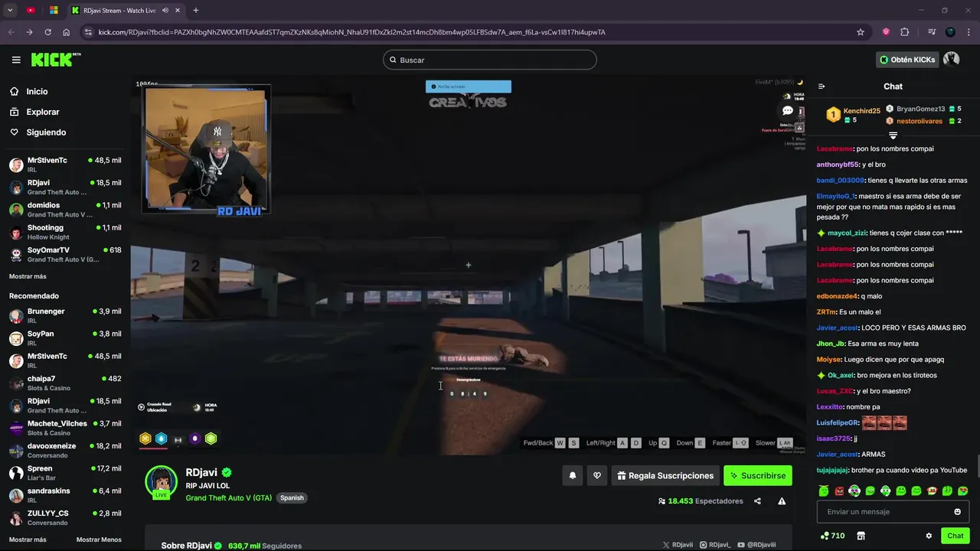Image resolution: width=980 pixels, height=551 pixels.
Task: Bookmark page with star icon
Action: coord(861,32)
